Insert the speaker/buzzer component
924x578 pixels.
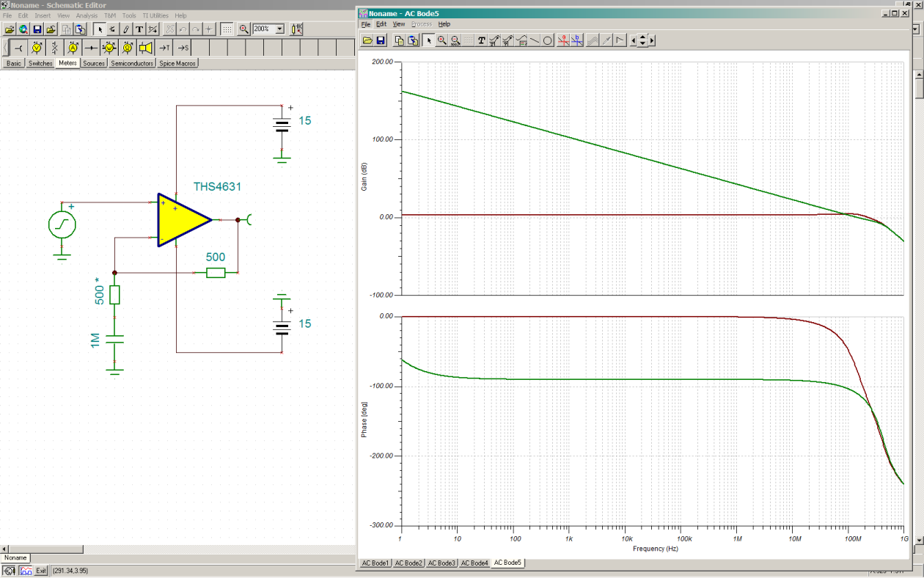coord(145,48)
